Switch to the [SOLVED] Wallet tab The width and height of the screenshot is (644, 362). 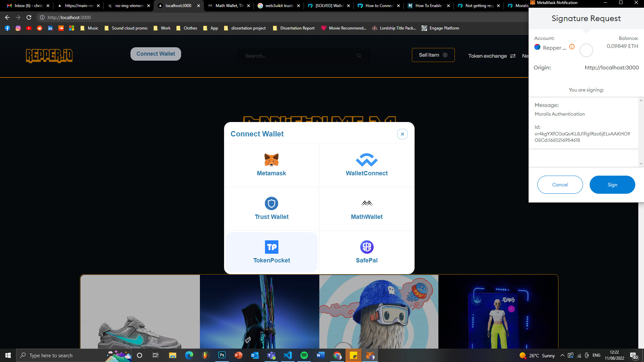tap(329, 6)
